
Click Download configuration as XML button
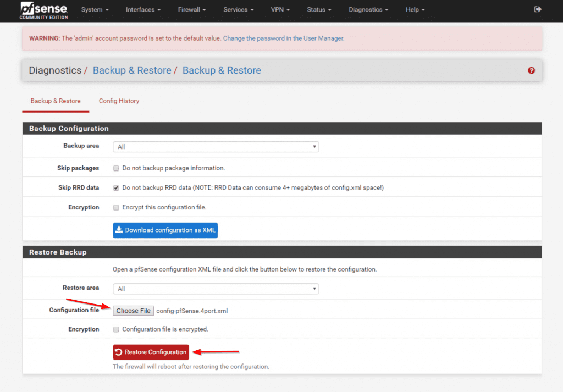point(165,230)
